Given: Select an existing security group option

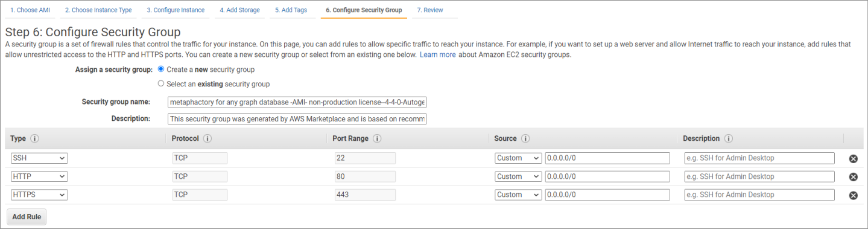Looking at the screenshot, I should [161, 84].
